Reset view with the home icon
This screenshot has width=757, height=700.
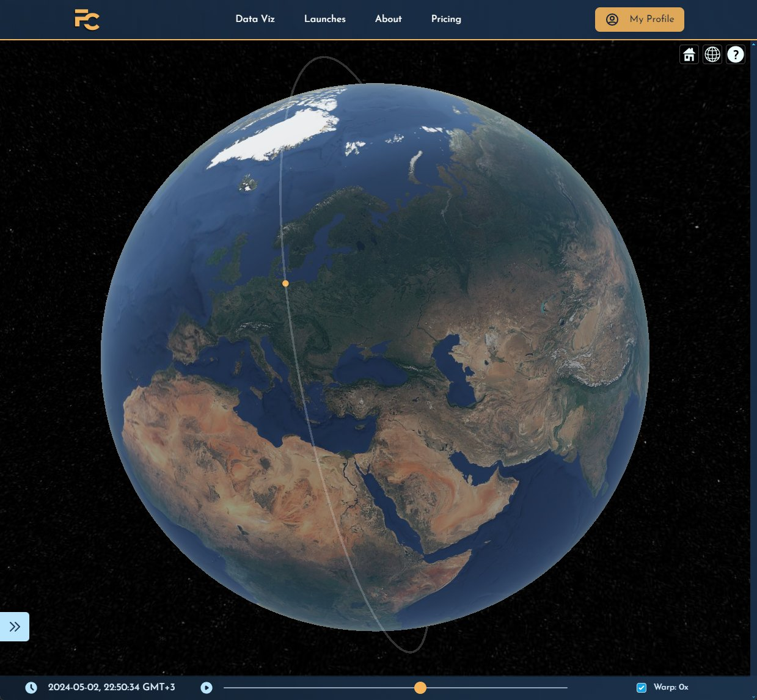click(x=689, y=54)
